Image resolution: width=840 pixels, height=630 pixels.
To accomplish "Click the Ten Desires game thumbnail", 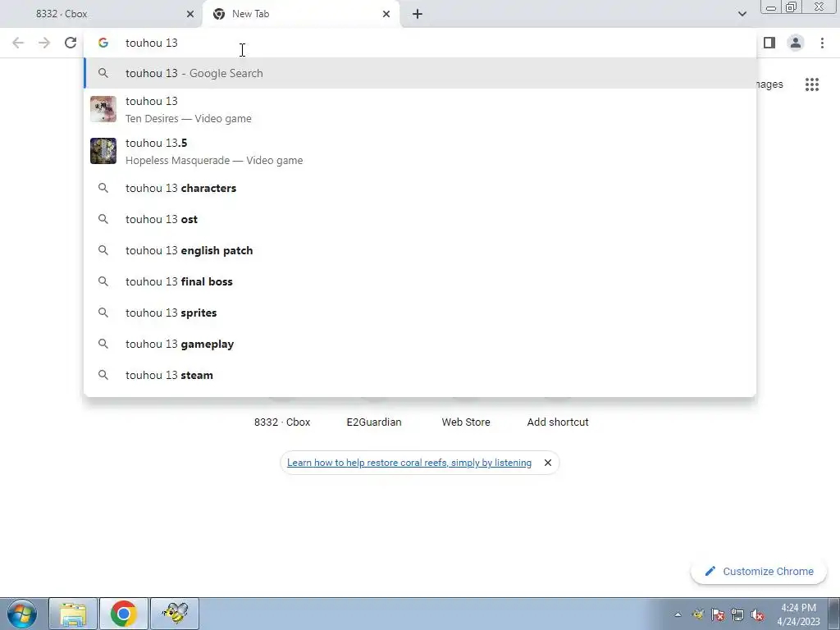I will [103, 109].
